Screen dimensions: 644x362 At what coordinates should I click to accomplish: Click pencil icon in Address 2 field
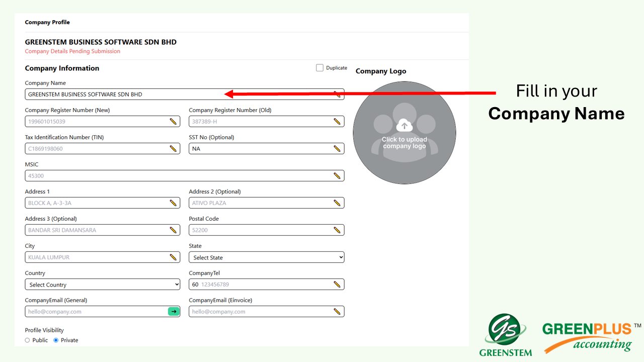tap(337, 203)
